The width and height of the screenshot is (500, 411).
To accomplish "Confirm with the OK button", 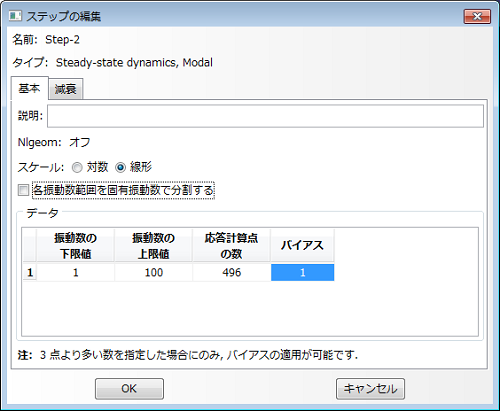I will point(129,389).
